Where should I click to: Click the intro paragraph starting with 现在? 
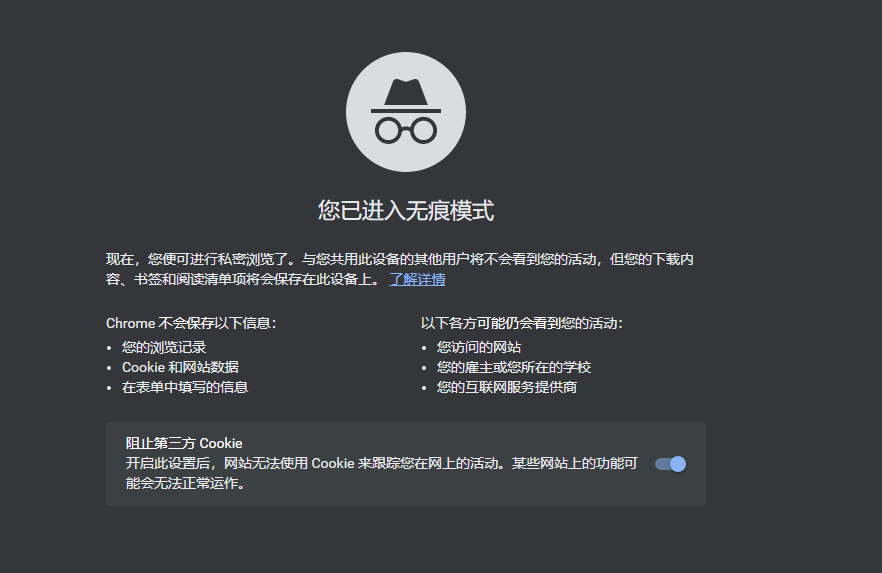(400, 259)
